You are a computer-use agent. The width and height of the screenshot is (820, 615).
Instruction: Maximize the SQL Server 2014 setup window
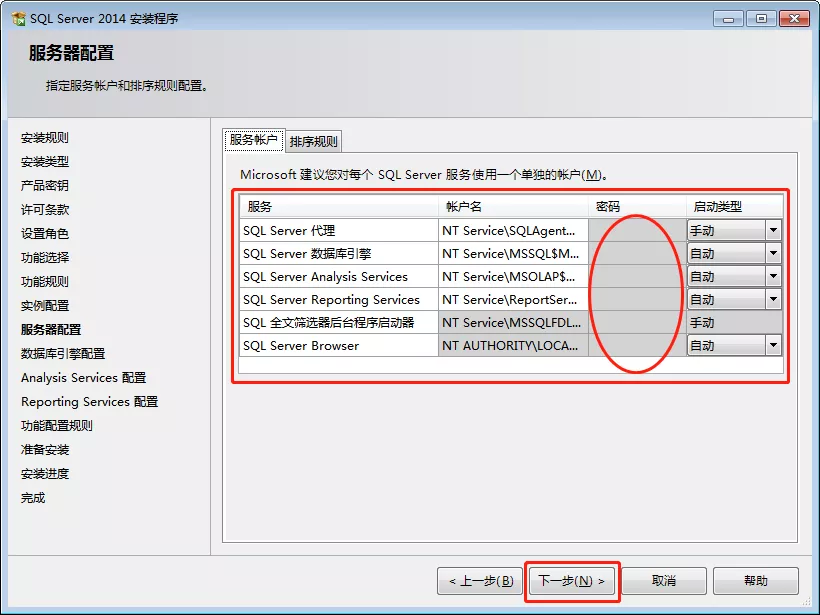coord(761,19)
